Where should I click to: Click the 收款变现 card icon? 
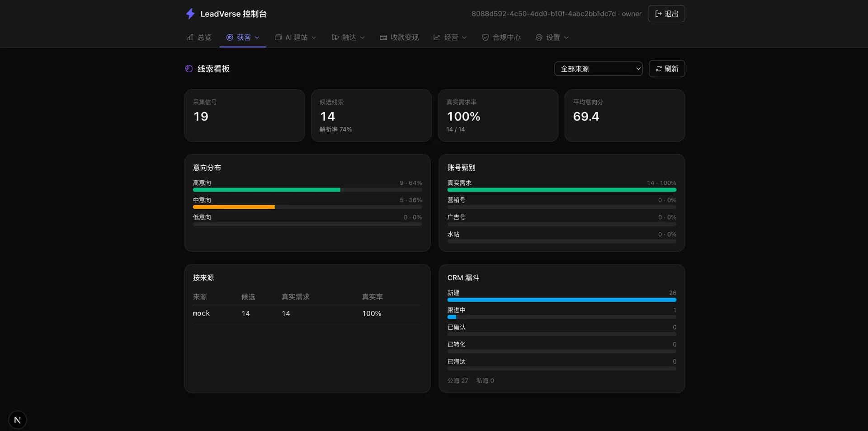click(383, 37)
